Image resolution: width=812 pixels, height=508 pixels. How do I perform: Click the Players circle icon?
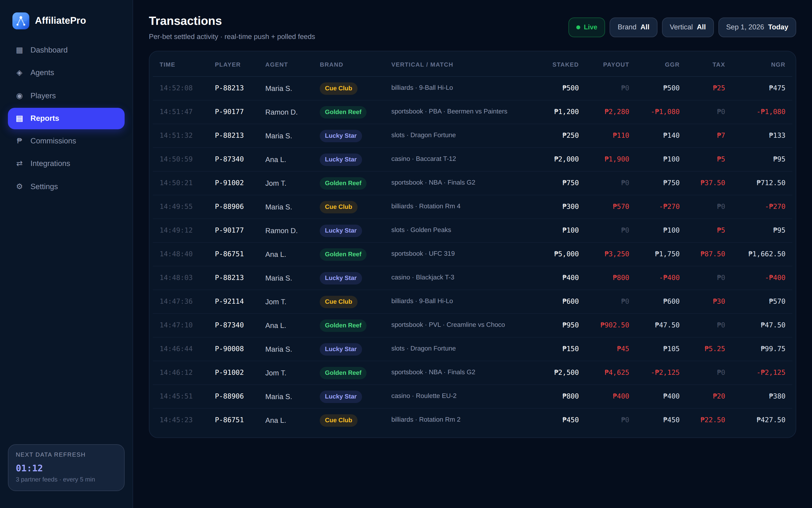coord(19,96)
